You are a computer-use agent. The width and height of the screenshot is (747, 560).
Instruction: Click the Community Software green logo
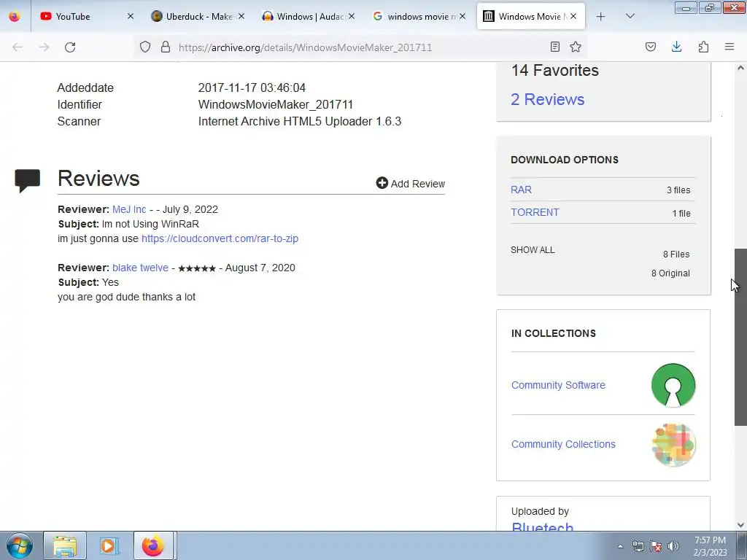pyautogui.click(x=673, y=385)
